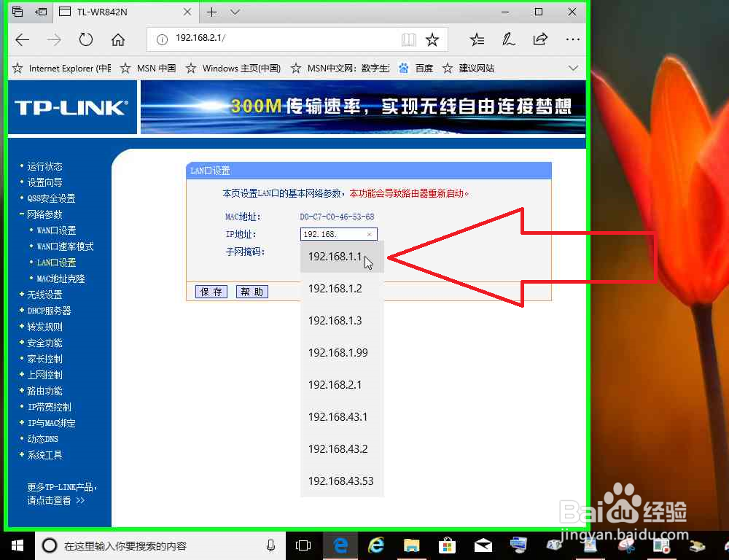Click the browser Forward arrow
729x560 pixels.
[x=54, y=40]
